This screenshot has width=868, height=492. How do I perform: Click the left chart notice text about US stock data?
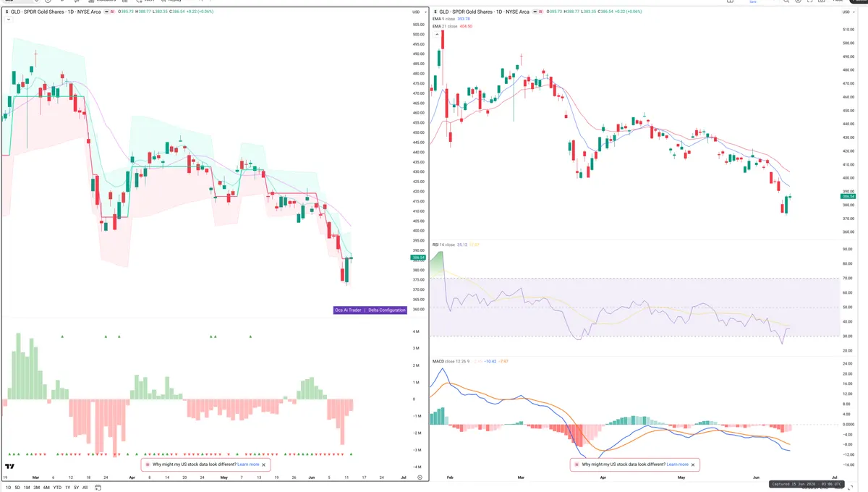pos(194,465)
